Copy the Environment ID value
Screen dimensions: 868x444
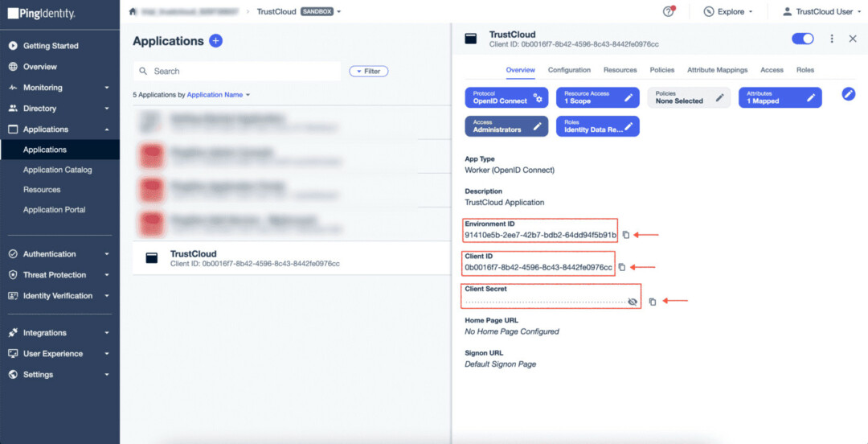tap(625, 235)
